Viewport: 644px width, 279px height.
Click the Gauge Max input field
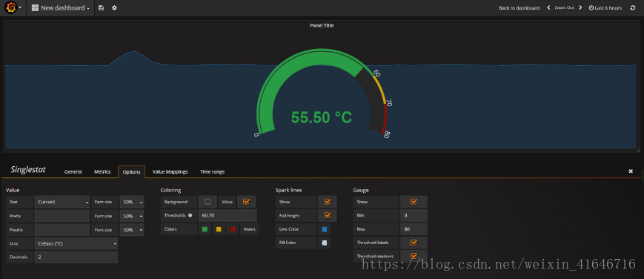point(414,229)
